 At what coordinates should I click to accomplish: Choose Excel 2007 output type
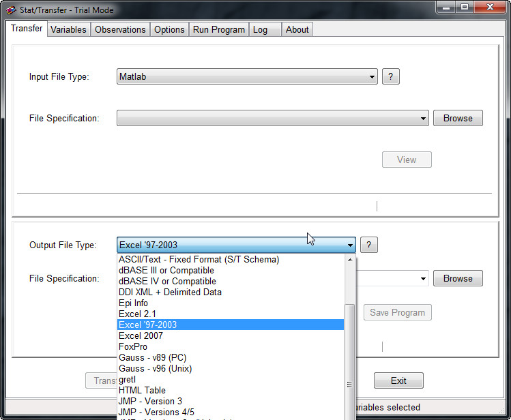coord(231,335)
